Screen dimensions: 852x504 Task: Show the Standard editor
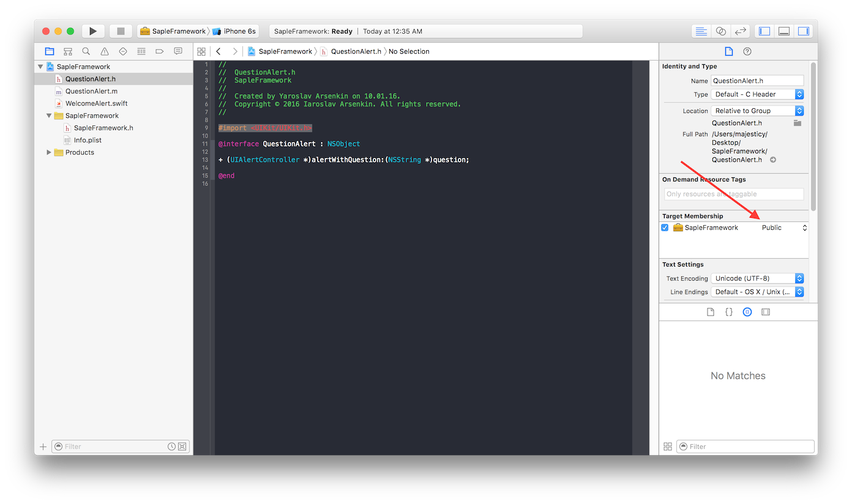tap(701, 31)
